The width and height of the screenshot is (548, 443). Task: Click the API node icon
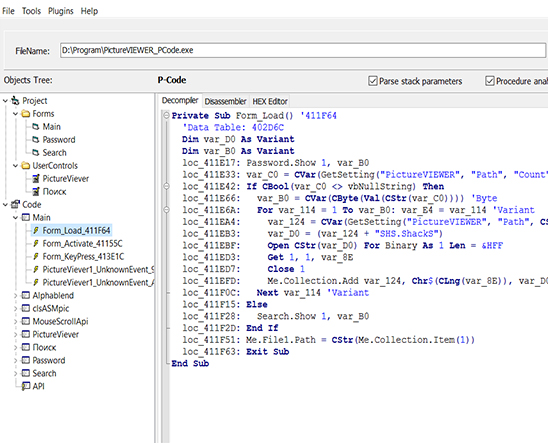pyautogui.click(x=26, y=386)
